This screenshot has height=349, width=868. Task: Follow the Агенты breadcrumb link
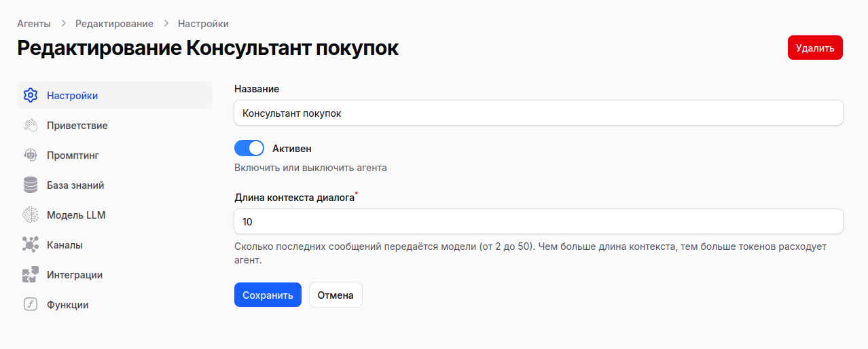point(34,23)
